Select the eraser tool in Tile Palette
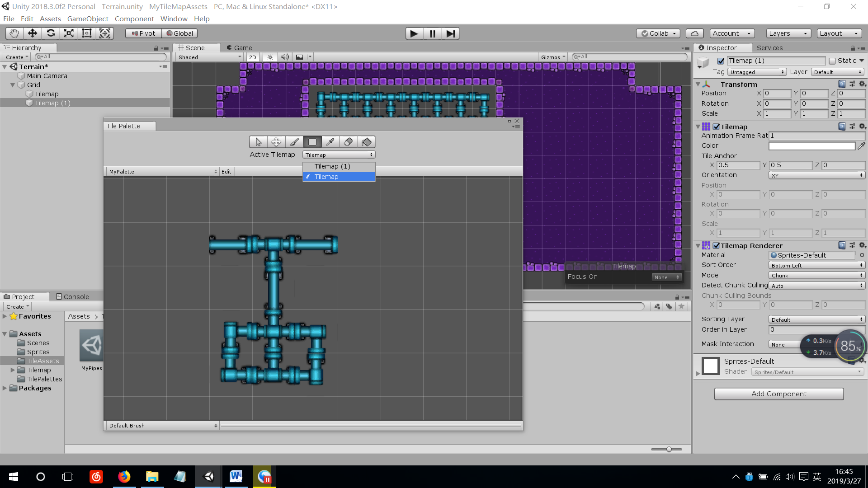This screenshot has width=868, height=488. pos(348,142)
